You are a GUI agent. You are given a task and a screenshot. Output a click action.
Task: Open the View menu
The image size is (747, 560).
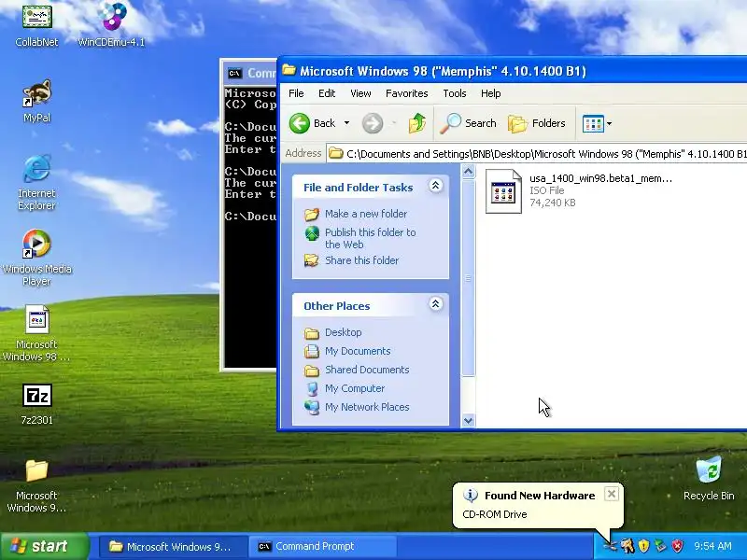point(360,93)
